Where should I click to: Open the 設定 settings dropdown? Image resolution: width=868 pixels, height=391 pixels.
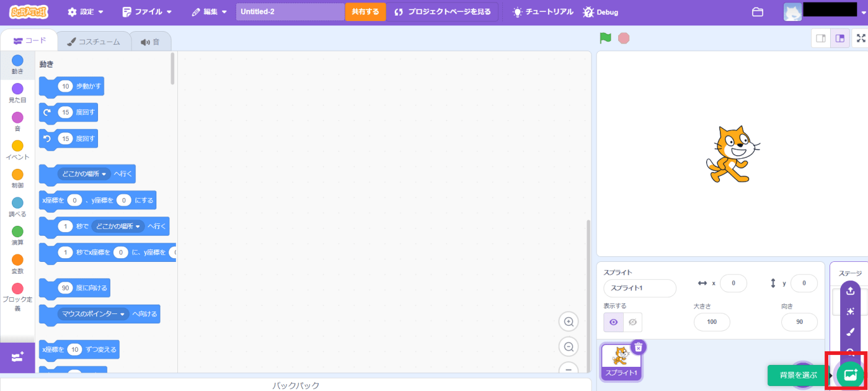tap(86, 12)
